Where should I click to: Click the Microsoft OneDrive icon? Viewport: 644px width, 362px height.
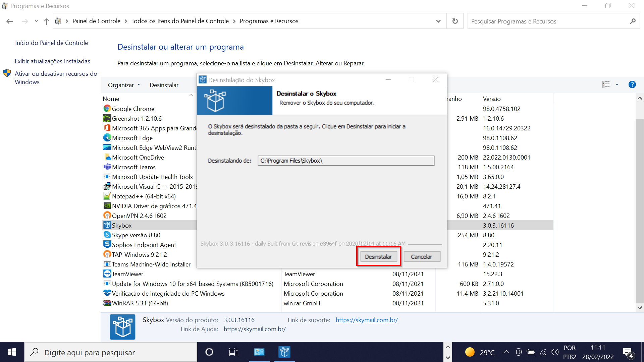(x=107, y=157)
